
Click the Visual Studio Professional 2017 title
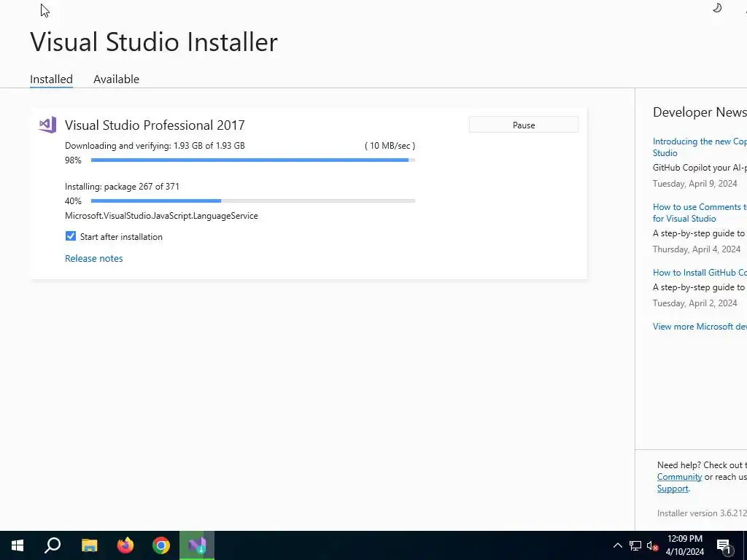tap(155, 125)
